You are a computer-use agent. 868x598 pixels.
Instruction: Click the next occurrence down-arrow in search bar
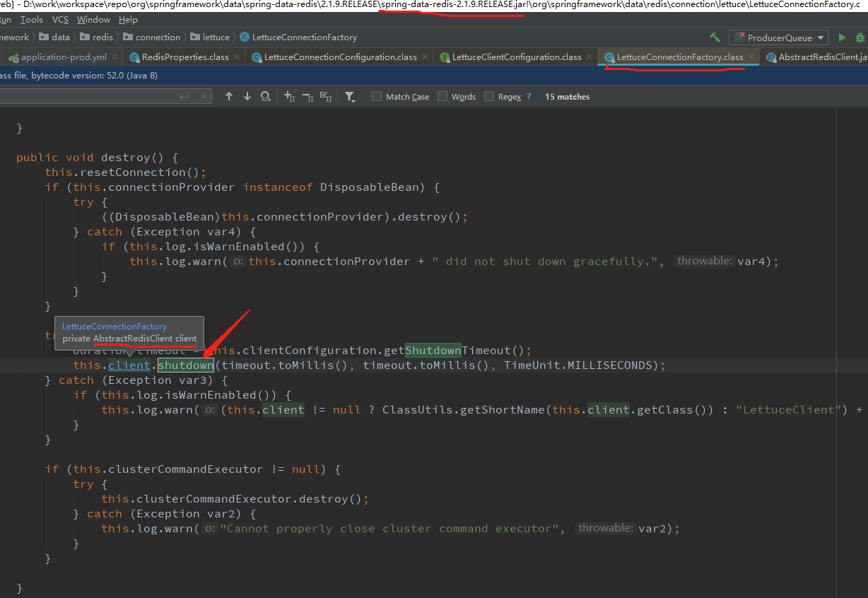247,96
